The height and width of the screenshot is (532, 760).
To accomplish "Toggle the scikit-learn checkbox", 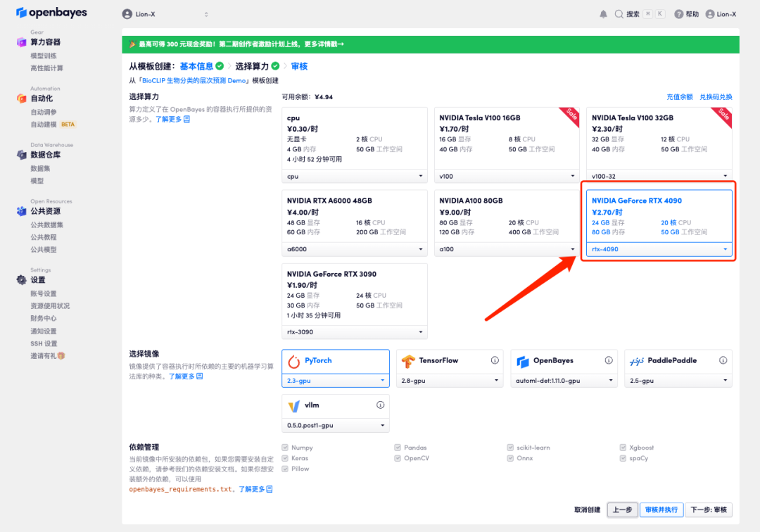I will [x=510, y=448].
